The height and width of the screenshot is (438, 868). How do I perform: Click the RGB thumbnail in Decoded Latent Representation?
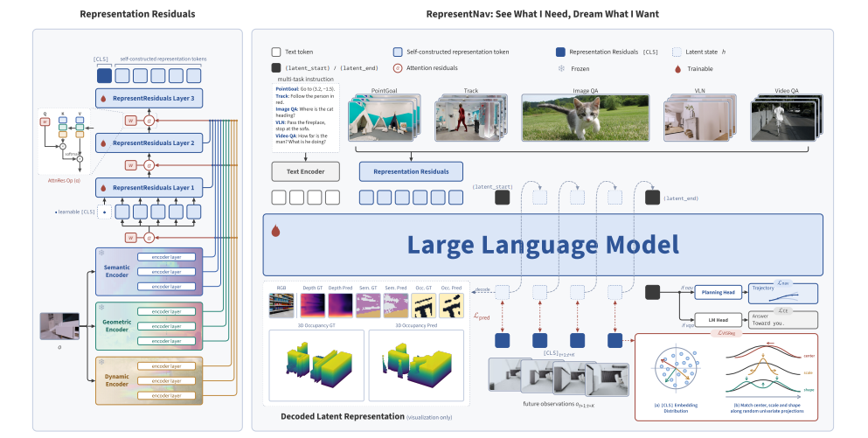point(281,305)
